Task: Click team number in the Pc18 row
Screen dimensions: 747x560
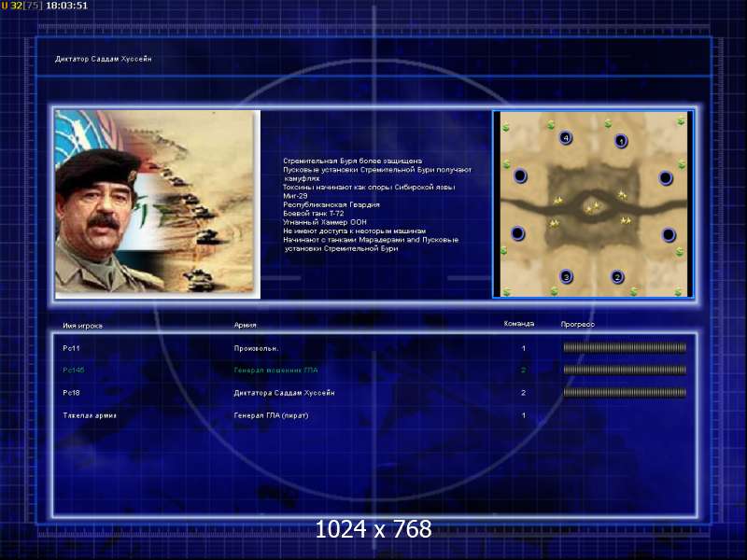Action: pos(524,393)
